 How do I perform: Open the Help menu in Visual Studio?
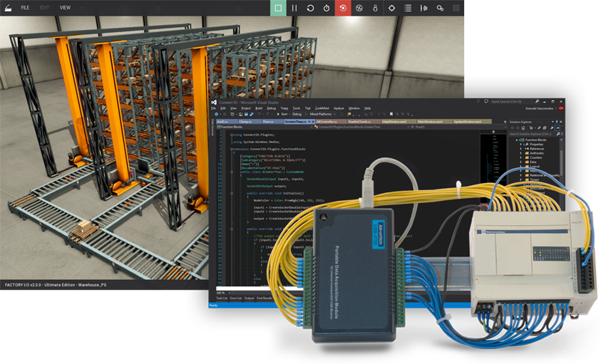point(368,108)
